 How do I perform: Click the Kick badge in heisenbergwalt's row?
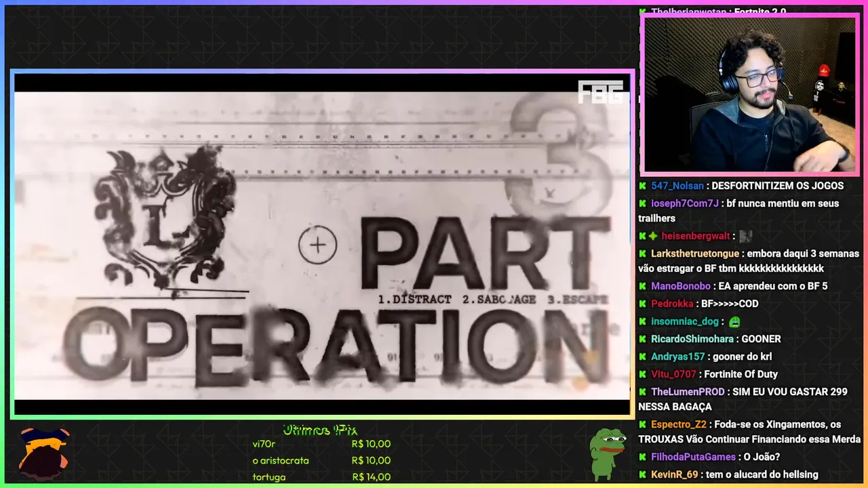coord(642,236)
